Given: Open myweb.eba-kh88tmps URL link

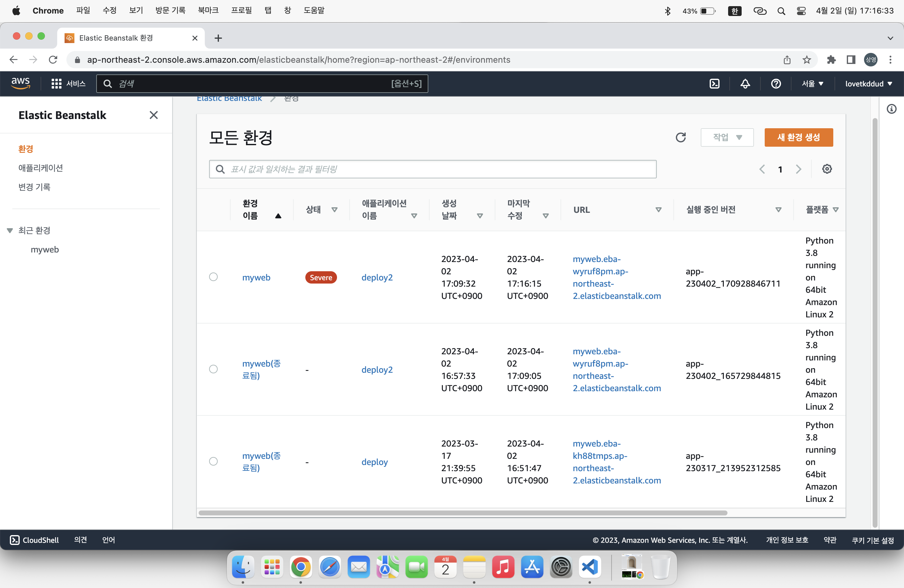Looking at the screenshot, I should click(x=617, y=462).
